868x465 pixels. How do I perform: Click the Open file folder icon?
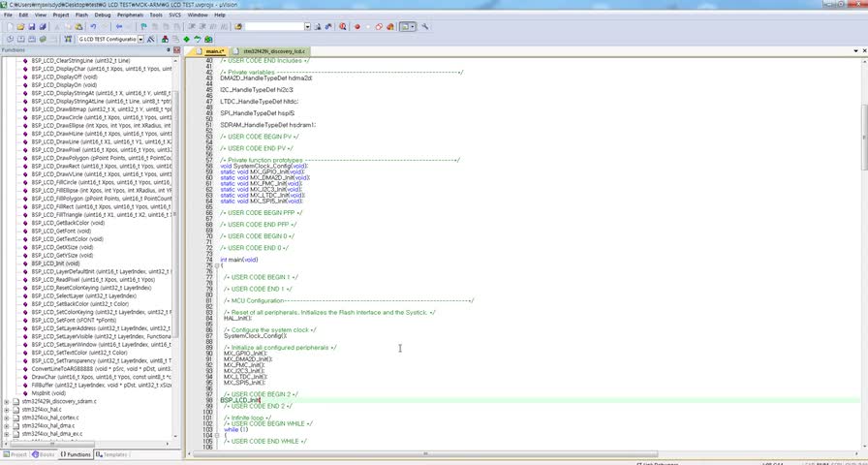(19, 27)
